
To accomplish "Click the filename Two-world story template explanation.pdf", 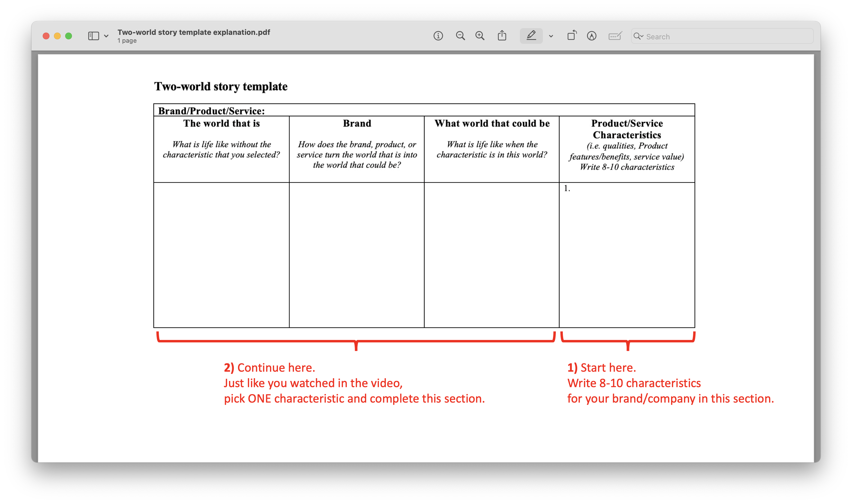I will (194, 32).
